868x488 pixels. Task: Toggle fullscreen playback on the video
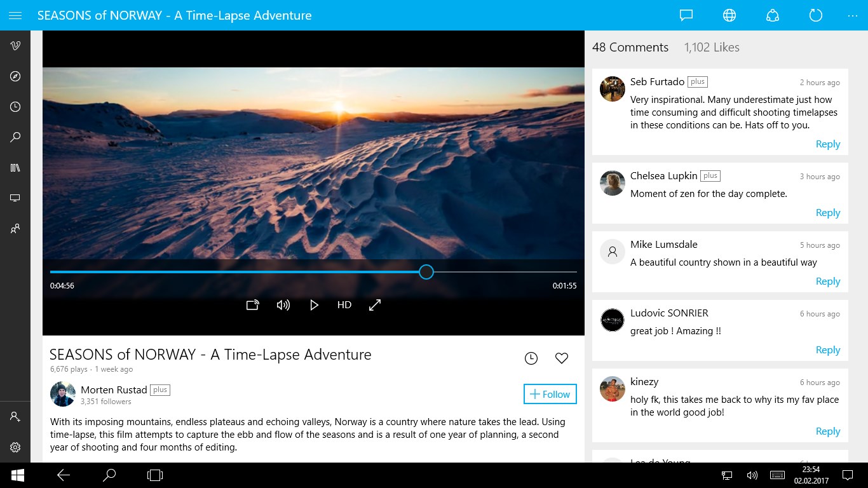374,305
